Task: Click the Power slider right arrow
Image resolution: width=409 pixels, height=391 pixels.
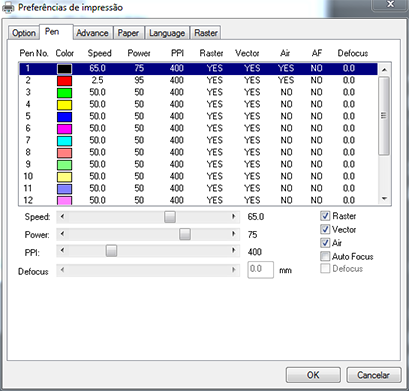Action: (234, 234)
